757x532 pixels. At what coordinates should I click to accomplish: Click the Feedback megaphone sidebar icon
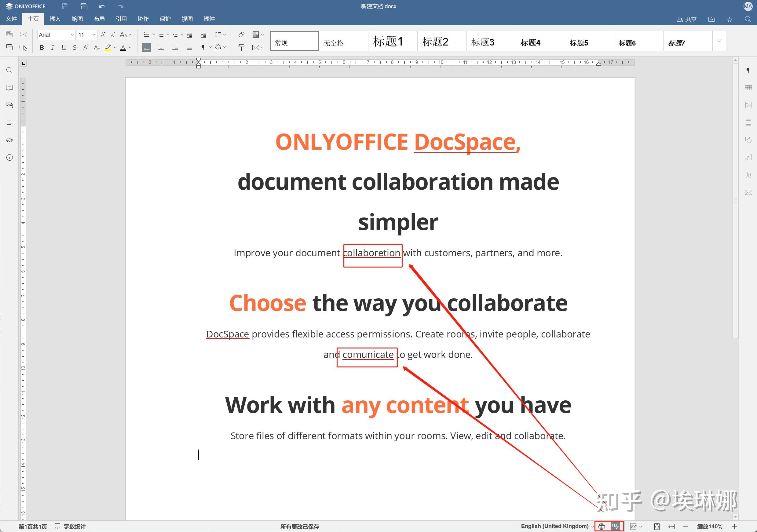pyautogui.click(x=9, y=140)
